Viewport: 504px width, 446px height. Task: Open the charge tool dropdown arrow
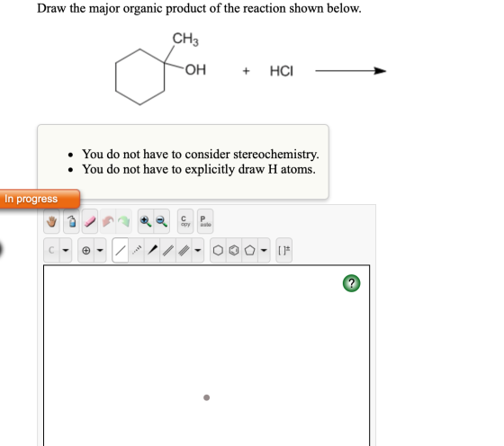coord(100,250)
